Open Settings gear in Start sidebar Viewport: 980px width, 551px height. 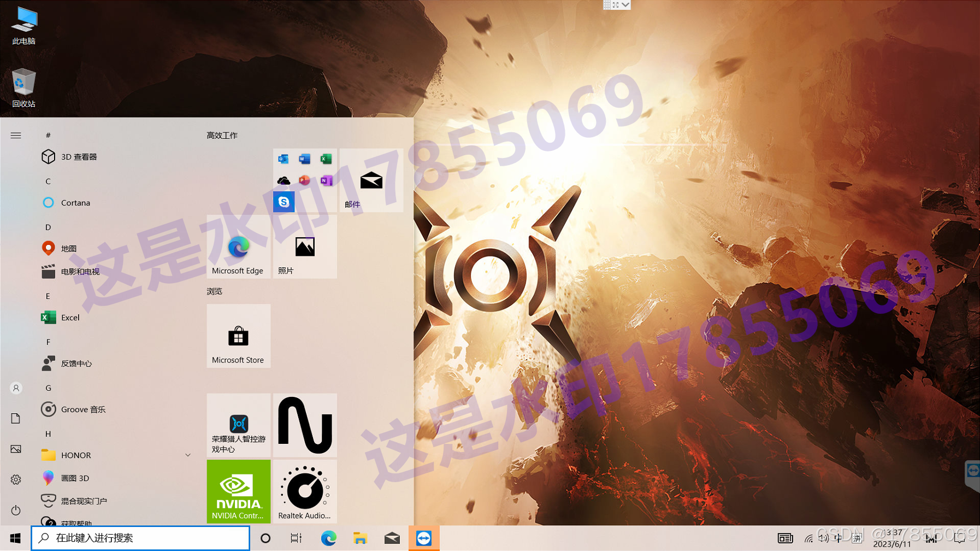tap(16, 480)
